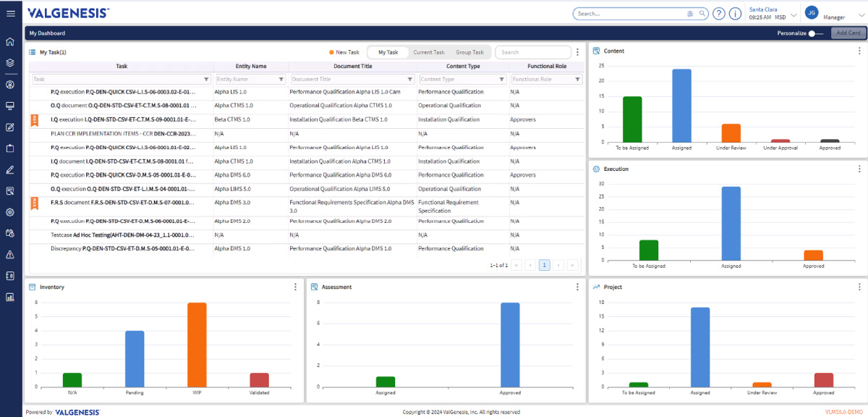Click the monitor icon in the left sidebar
The height and width of the screenshot is (417, 868).
click(10, 106)
